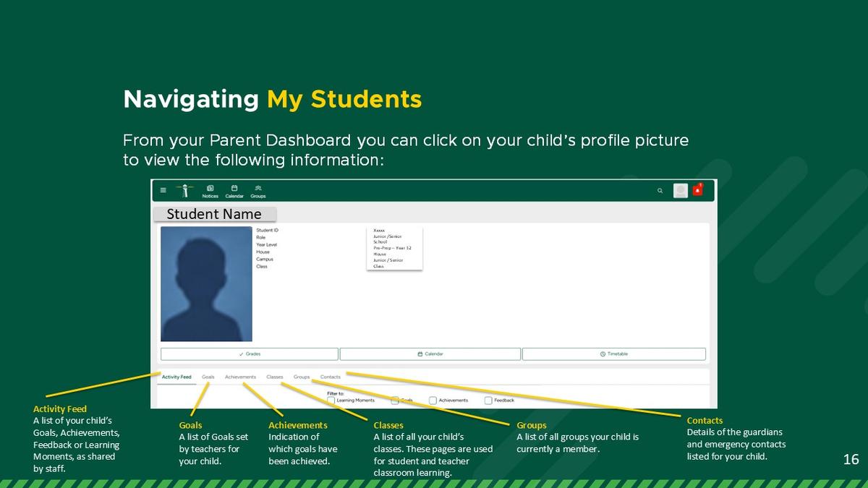This screenshot has height=488, width=868.
Task: Open the hamburger navigation menu
Action: [163, 190]
